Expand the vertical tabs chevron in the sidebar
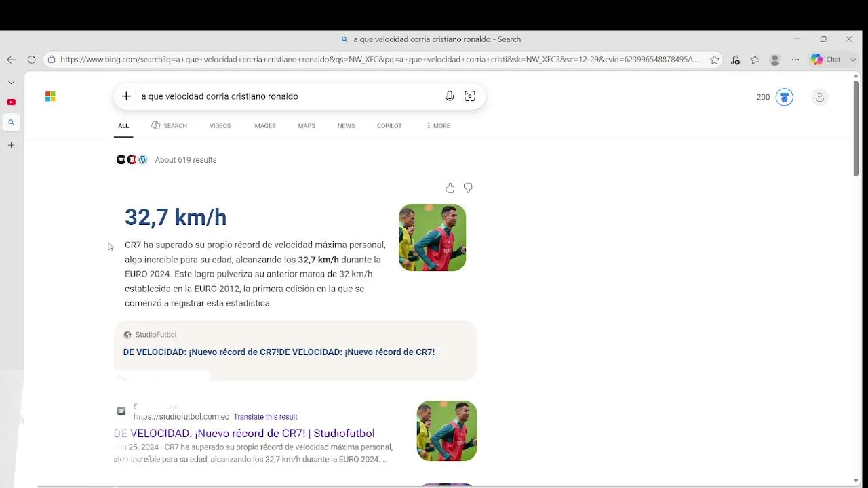Image resolution: width=868 pixels, height=488 pixels. (x=11, y=82)
